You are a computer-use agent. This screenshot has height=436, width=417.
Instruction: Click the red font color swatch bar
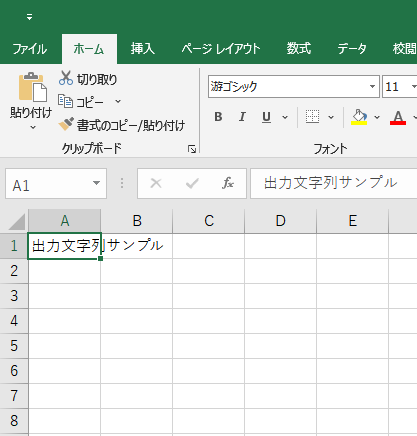tap(398, 123)
